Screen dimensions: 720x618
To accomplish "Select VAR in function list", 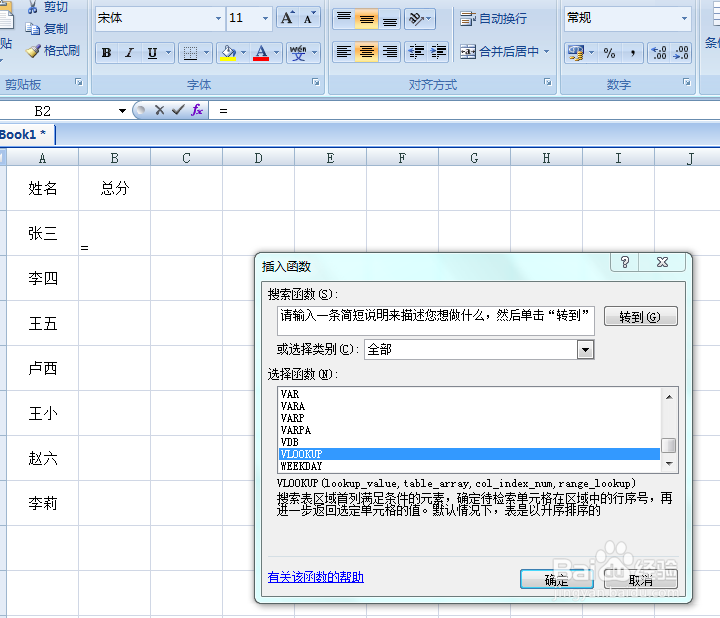I will tap(469, 394).
